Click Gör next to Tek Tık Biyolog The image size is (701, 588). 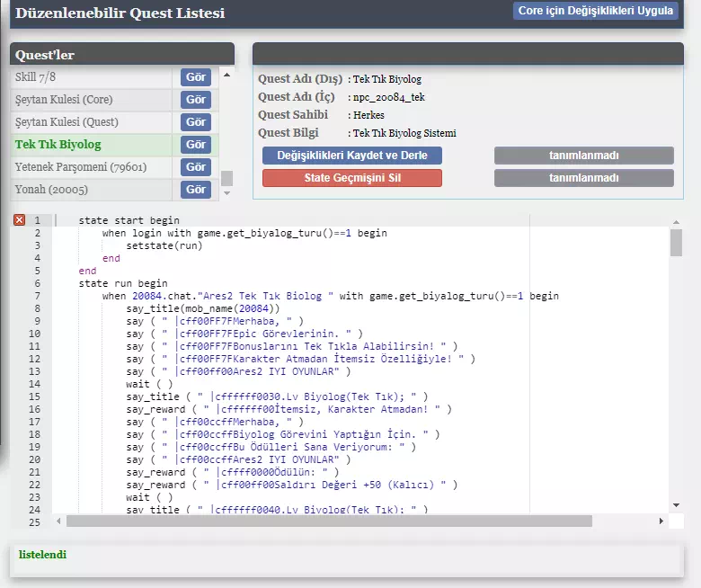pos(196,145)
